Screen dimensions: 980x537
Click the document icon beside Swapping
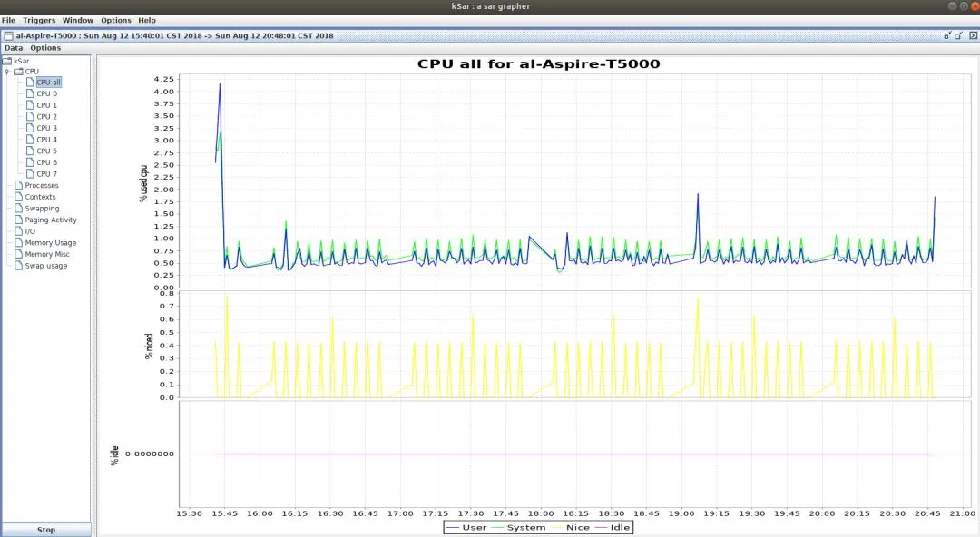18,208
